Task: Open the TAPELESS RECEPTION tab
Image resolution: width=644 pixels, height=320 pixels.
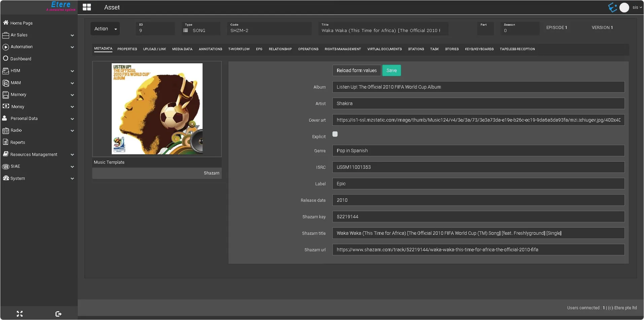Action: click(517, 49)
